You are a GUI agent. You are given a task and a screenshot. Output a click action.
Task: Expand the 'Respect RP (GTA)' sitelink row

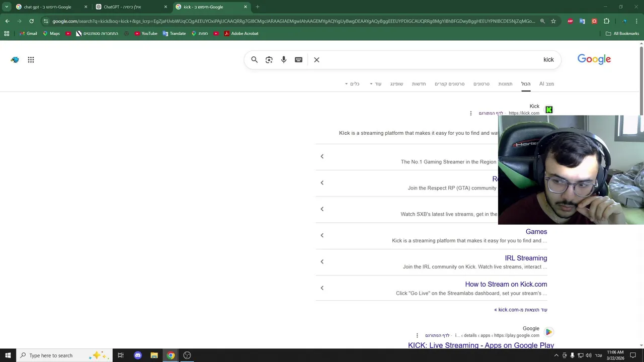[322, 183]
